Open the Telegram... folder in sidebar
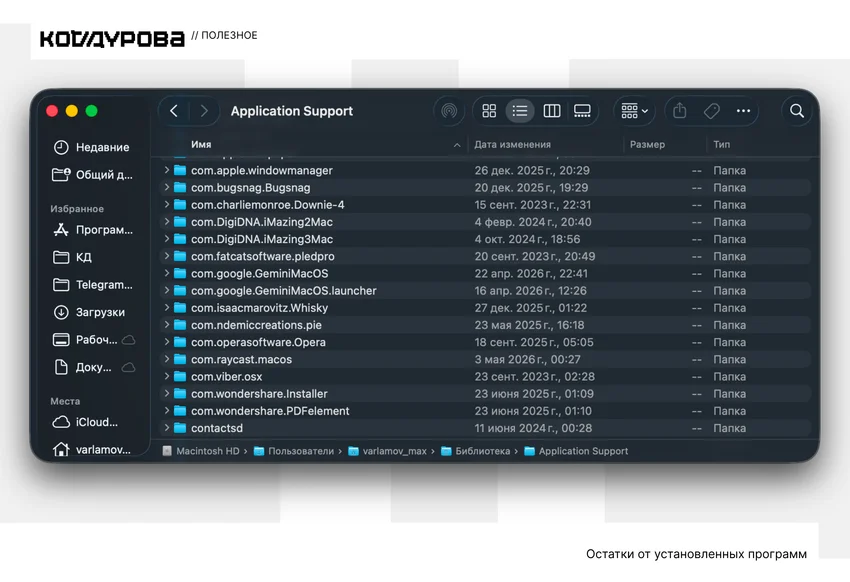Viewport: 850px width, 582px height. pos(92,284)
